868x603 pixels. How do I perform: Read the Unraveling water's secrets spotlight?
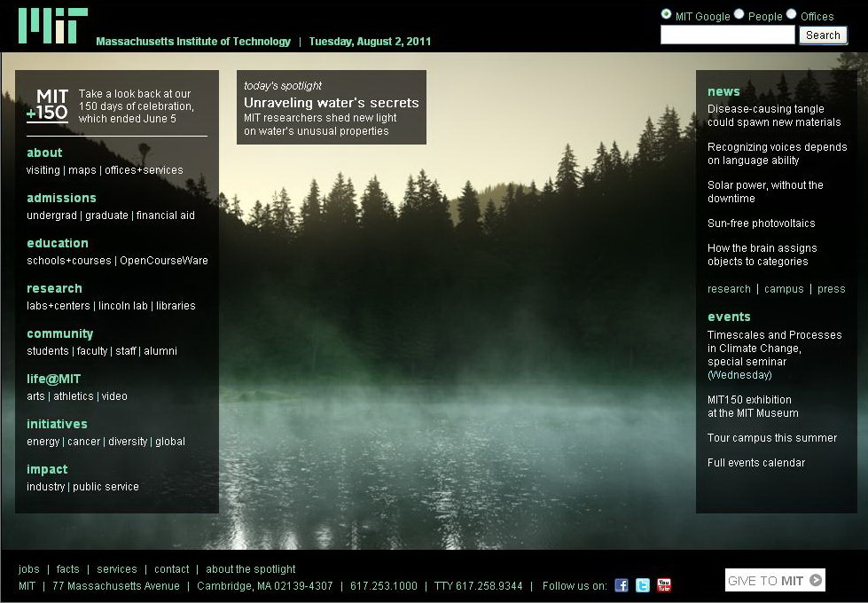click(332, 103)
